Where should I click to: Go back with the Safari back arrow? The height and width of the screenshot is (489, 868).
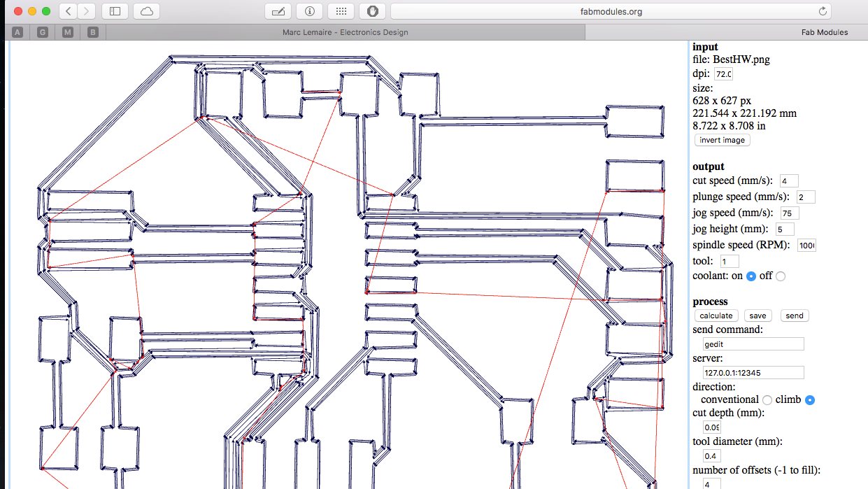click(x=68, y=11)
